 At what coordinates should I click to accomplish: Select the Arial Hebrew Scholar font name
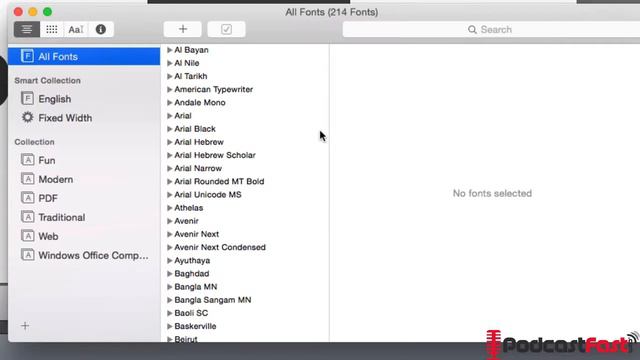(215, 155)
